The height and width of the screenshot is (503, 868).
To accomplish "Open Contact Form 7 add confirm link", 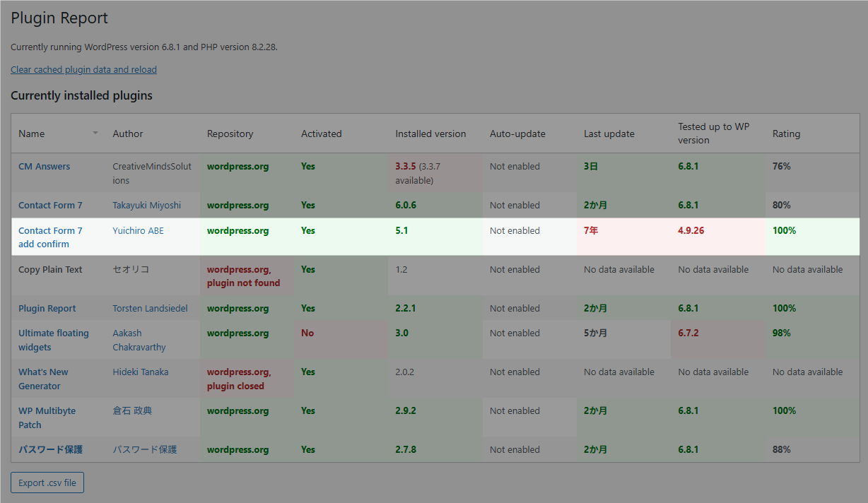I will (50, 237).
